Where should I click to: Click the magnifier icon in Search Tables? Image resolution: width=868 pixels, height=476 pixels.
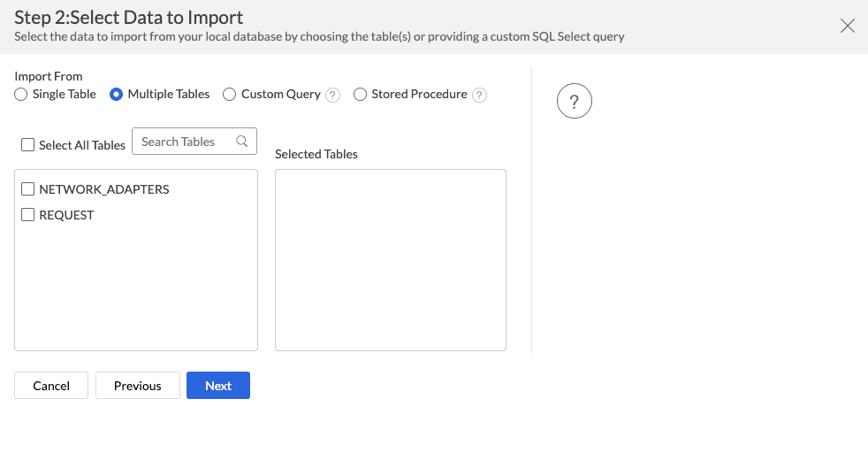[242, 142]
